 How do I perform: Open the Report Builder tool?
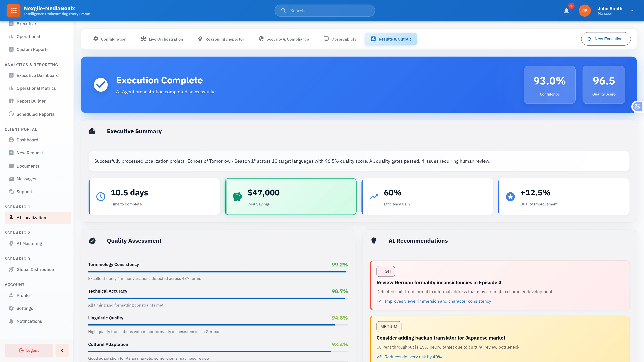click(31, 101)
